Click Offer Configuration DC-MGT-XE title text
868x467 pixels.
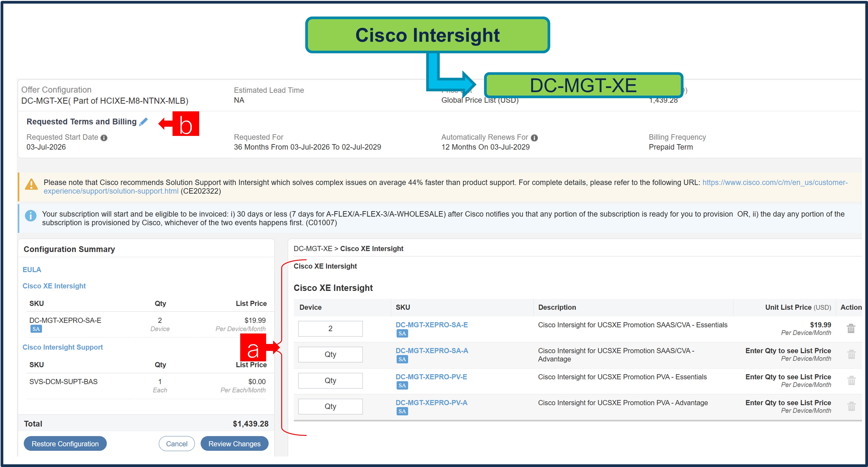105,101
